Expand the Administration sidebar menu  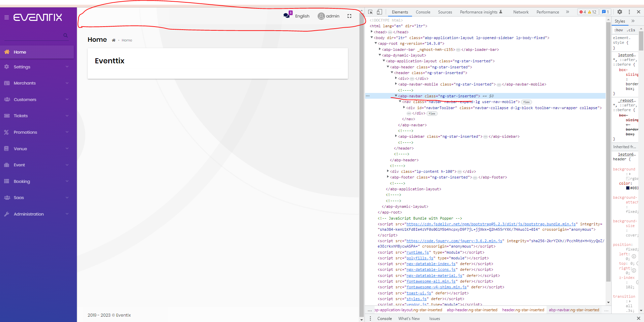tap(37, 214)
